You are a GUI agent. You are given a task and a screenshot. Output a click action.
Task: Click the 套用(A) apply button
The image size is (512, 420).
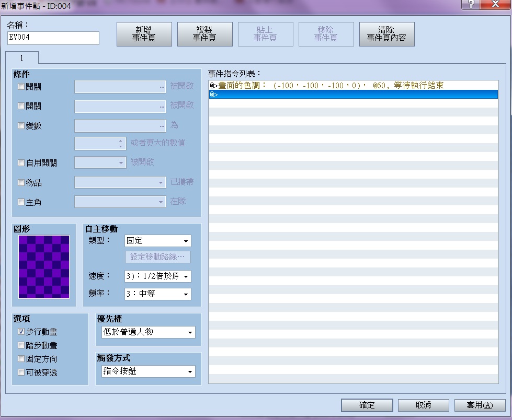480,405
